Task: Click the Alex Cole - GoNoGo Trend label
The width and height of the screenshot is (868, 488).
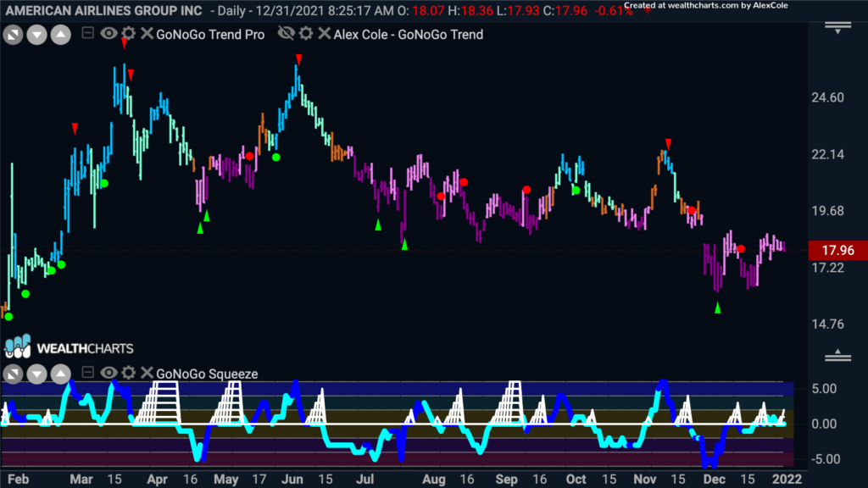Action: pos(409,34)
